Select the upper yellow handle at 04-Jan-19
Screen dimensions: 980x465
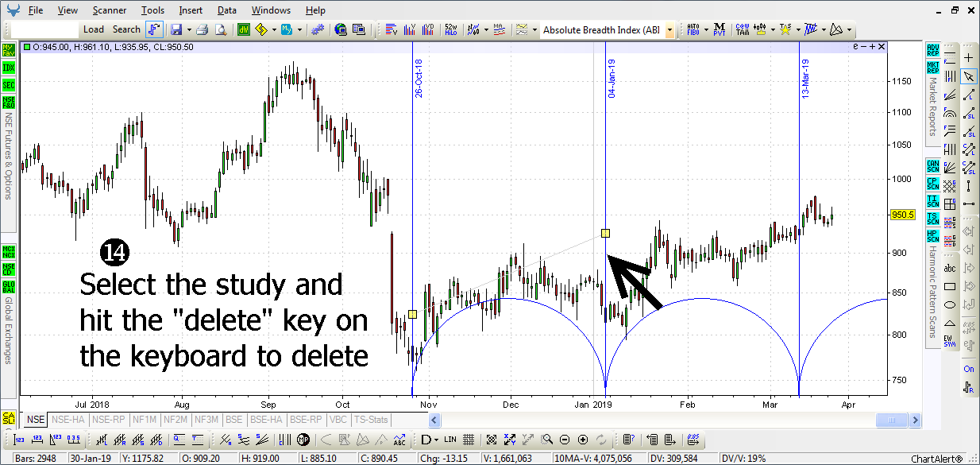[x=605, y=234]
